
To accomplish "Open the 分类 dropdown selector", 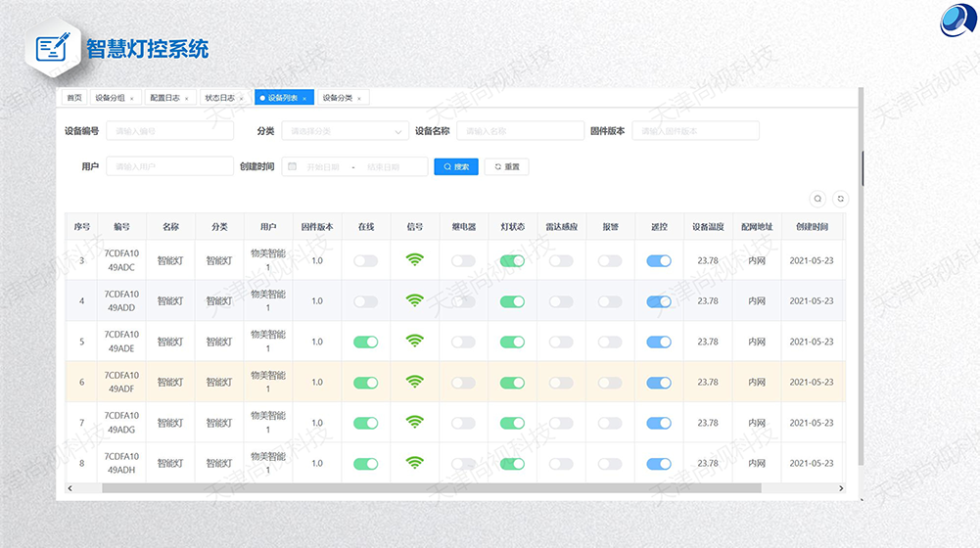I will (x=345, y=131).
